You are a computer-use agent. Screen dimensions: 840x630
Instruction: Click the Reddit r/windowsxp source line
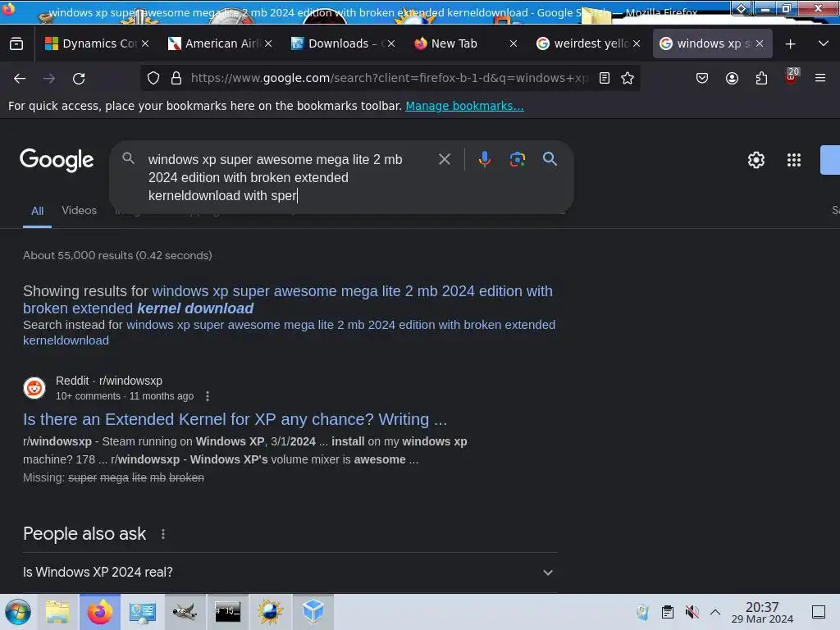tap(109, 381)
